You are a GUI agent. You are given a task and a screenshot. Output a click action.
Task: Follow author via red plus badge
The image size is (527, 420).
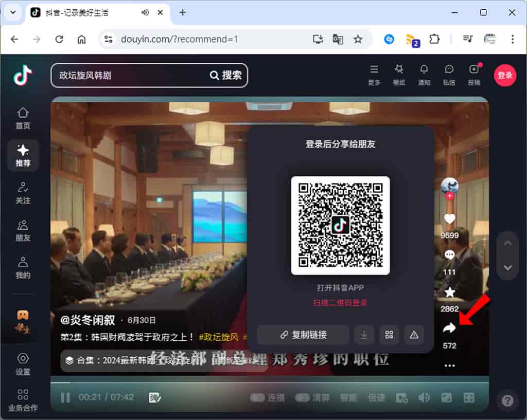click(449, 196)
